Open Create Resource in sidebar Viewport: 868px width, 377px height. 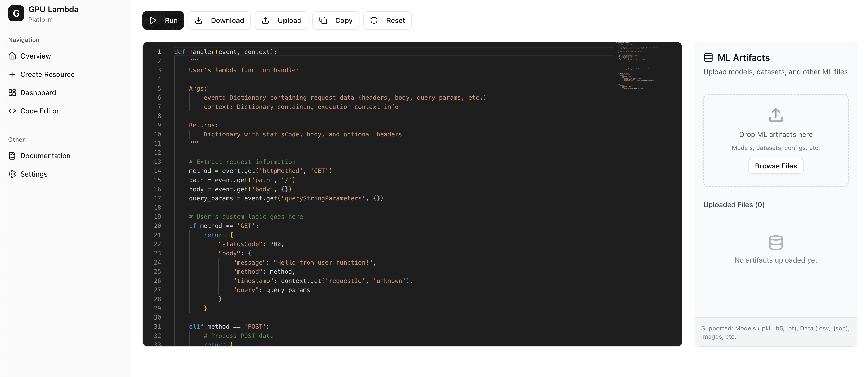pos(47,74)
